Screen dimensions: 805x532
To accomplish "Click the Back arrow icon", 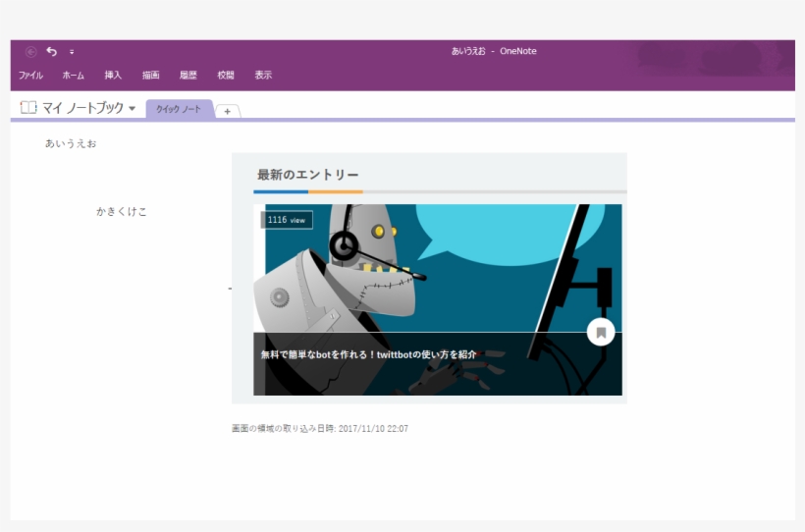I will [30, 51].
